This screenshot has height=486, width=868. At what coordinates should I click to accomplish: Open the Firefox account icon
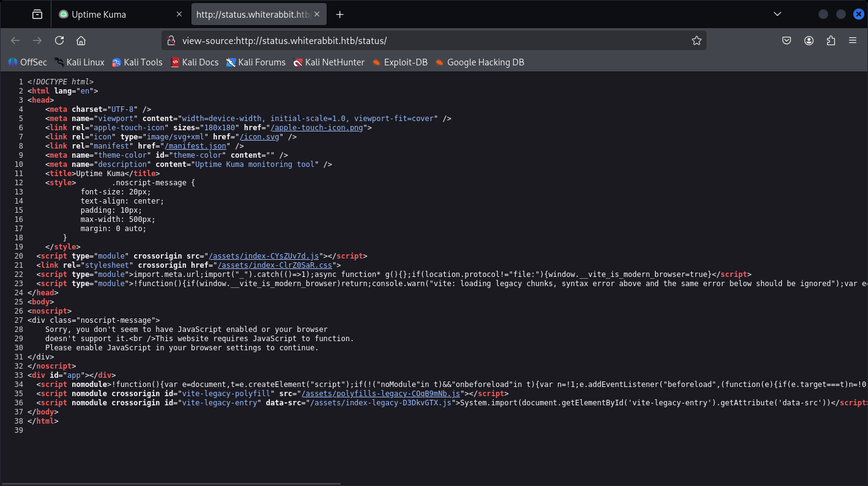(809, 40)
